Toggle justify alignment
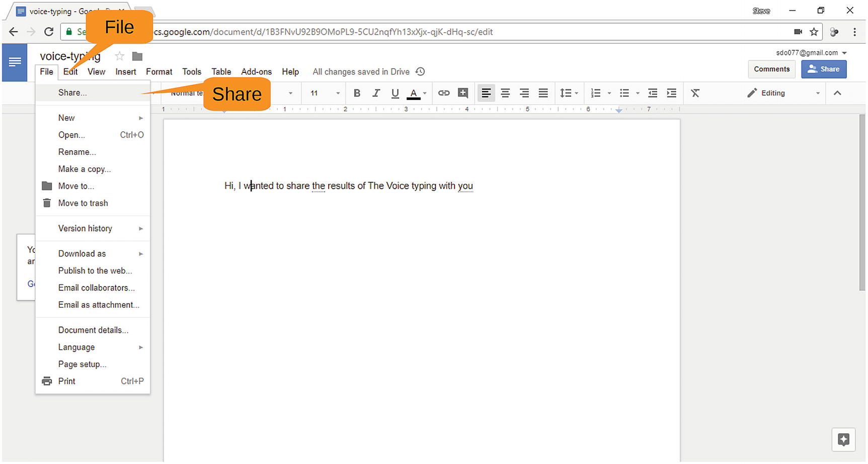 [543, 93]
